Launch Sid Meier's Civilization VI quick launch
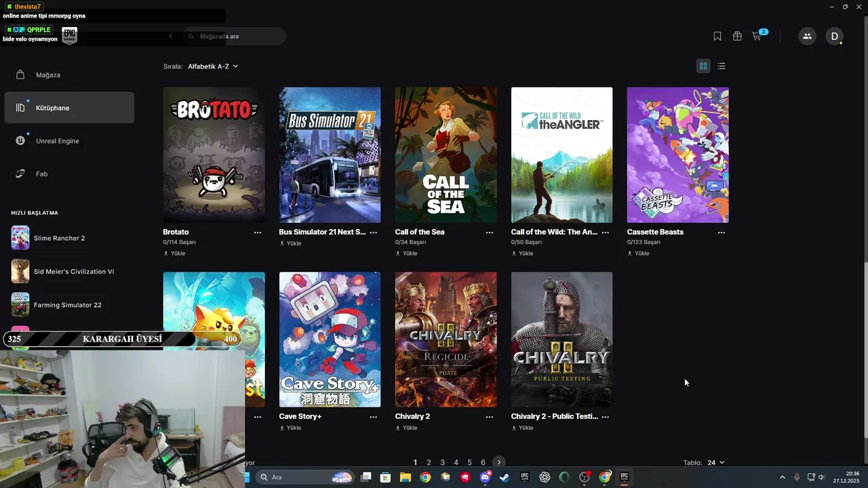This screenshot has height=488, width=868. coord(69,271)
